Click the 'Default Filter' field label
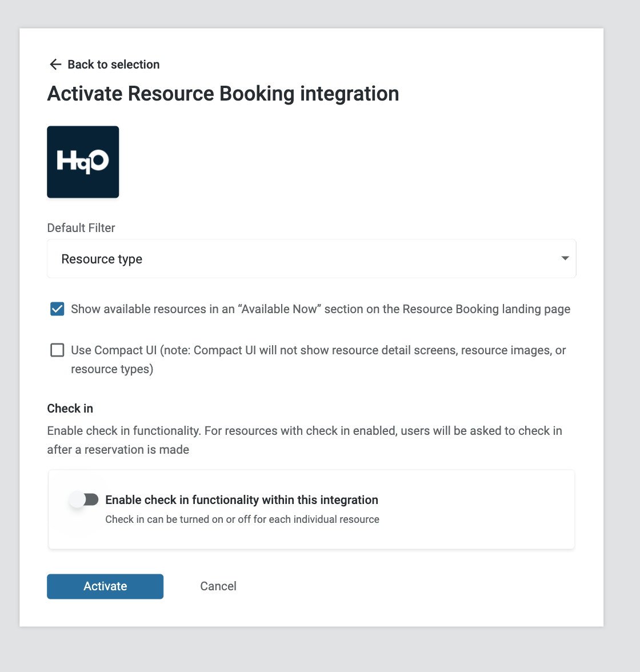 click(81, 227)
